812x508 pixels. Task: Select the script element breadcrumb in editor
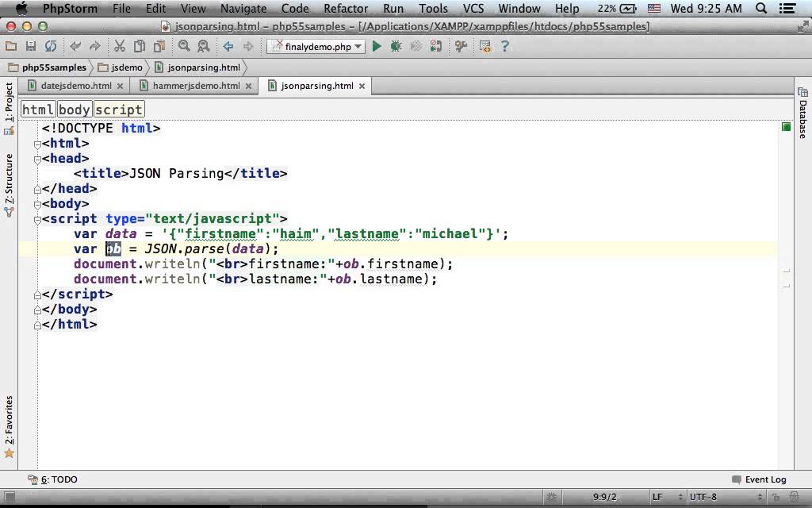119,110
